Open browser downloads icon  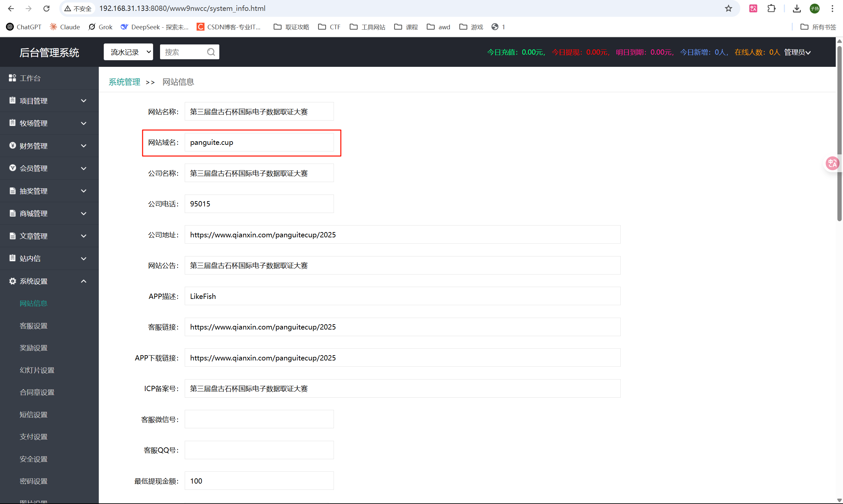point(797,9)
